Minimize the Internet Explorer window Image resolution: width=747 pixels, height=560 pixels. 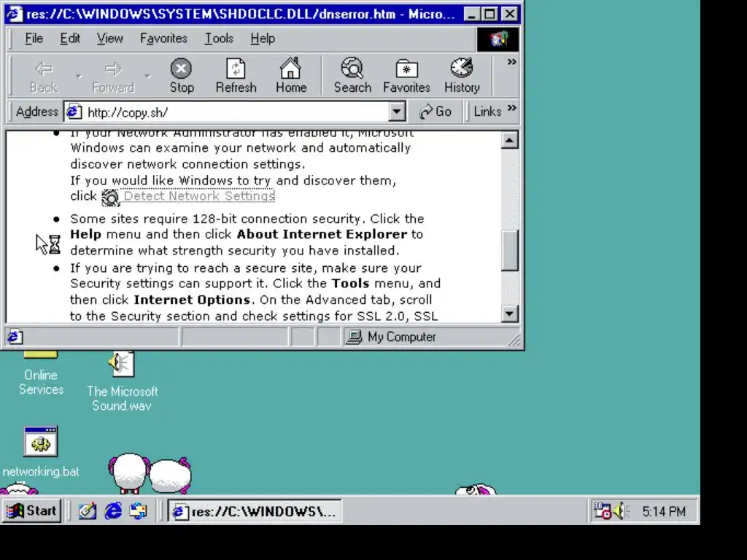click(472, 15)
